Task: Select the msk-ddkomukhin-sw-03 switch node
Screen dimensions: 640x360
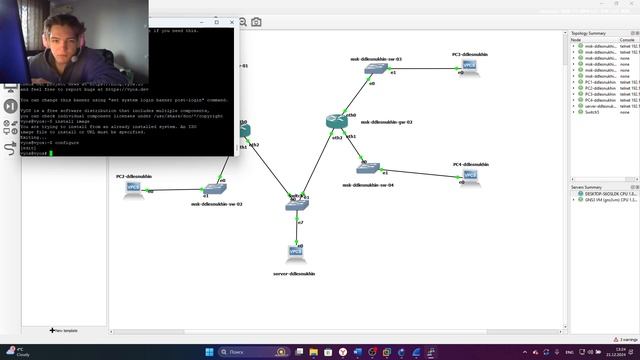Action: (x=376, y=68)
